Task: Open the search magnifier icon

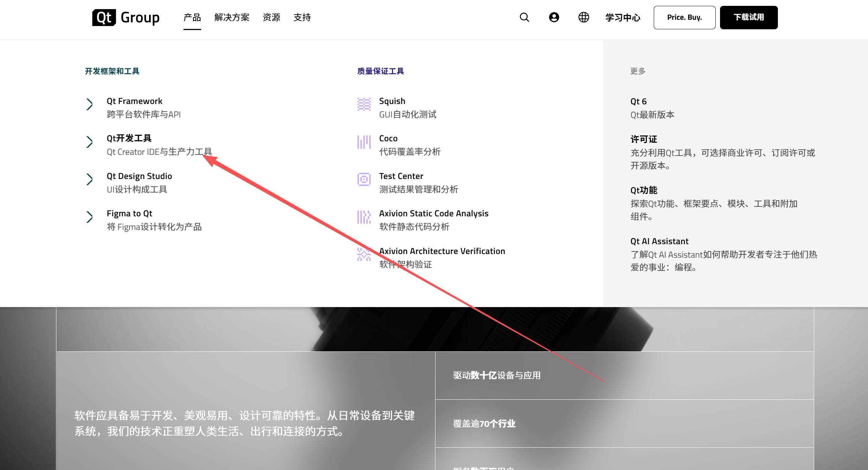Action: (x=524, y=17)
